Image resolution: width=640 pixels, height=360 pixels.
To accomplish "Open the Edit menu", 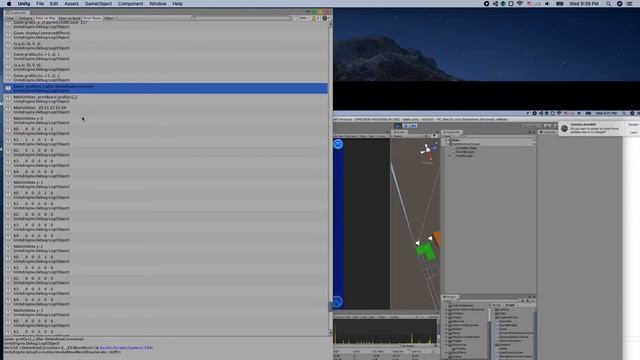I will (54, 4).
